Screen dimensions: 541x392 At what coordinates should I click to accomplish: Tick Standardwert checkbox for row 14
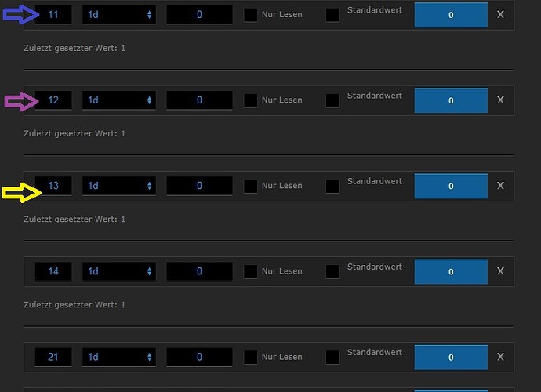tap(332, 271)
